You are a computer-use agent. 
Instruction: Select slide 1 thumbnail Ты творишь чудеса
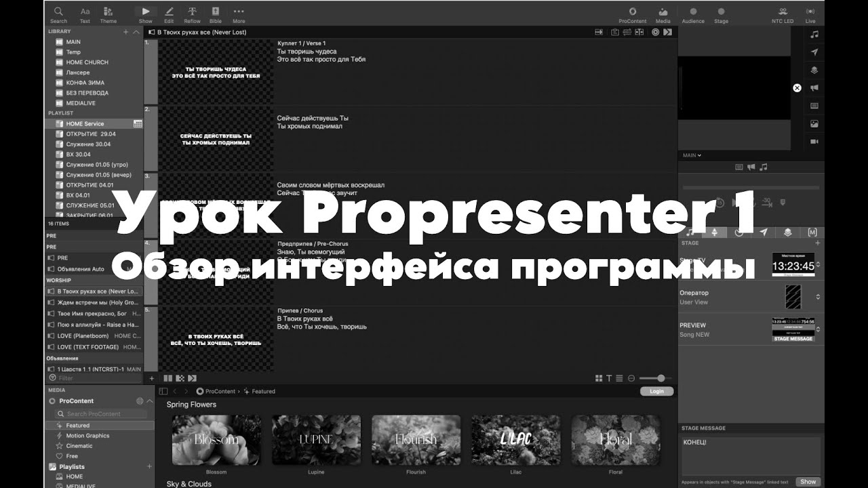[x=216, y=72]
